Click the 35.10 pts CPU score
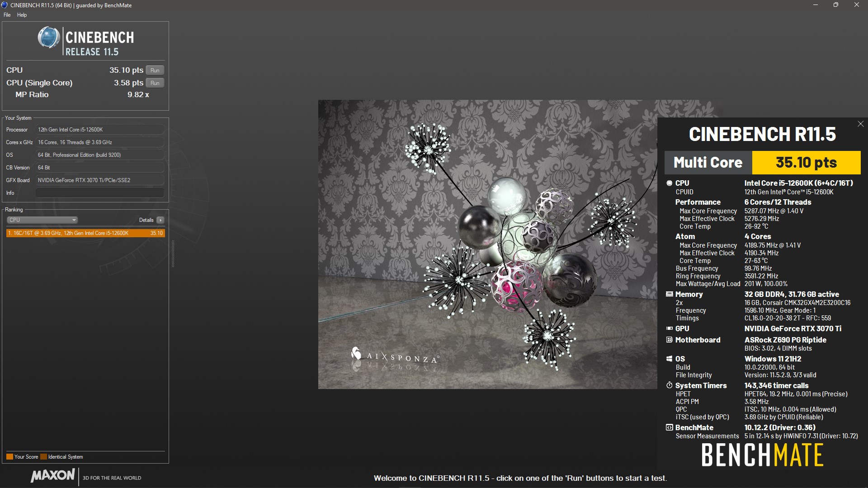This screenshot has width=868, height=488. 126,70
